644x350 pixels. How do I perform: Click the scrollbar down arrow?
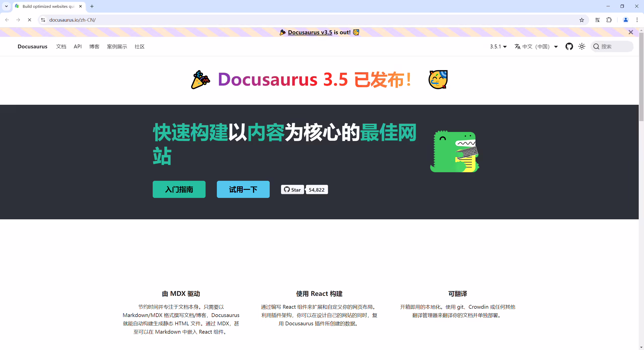tap(641, 347)
